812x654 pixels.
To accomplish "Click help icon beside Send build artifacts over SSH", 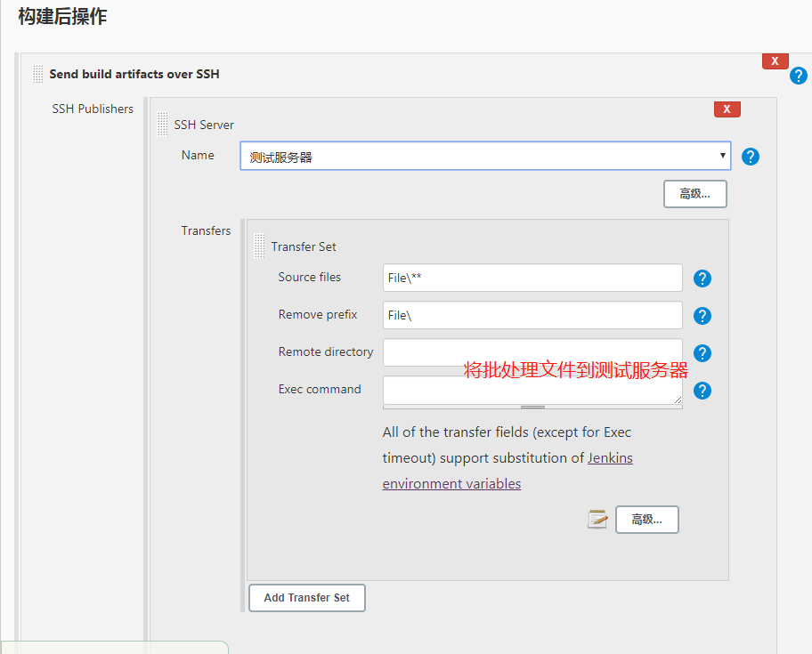I will click(x=799, y=76).
